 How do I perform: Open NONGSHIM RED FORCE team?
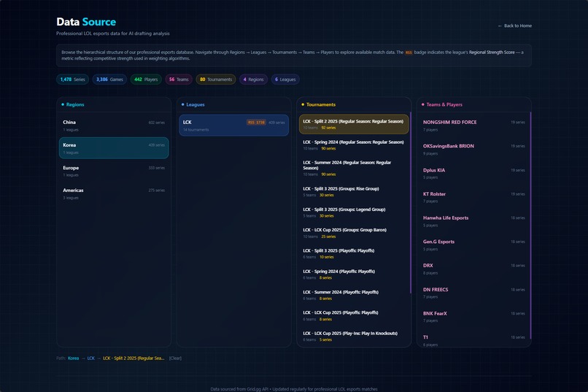(x=473, y=126)
